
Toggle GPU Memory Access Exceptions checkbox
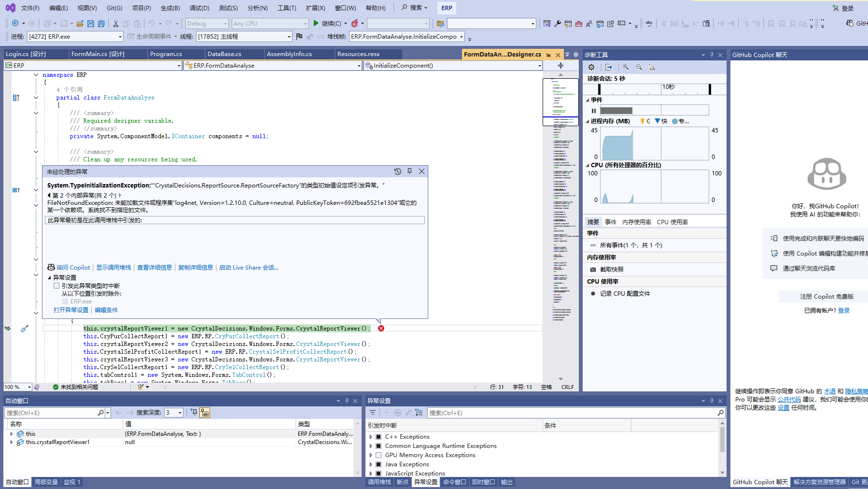coord(378,455)
